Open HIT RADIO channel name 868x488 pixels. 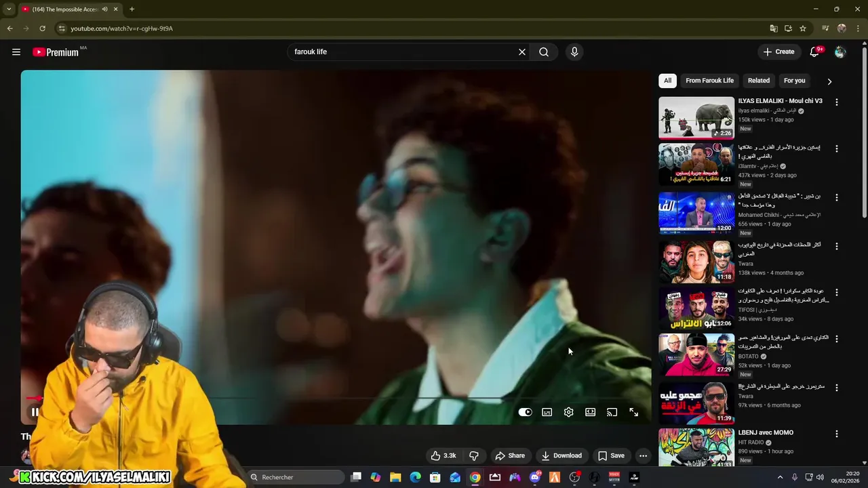click(x=751, y=443)
